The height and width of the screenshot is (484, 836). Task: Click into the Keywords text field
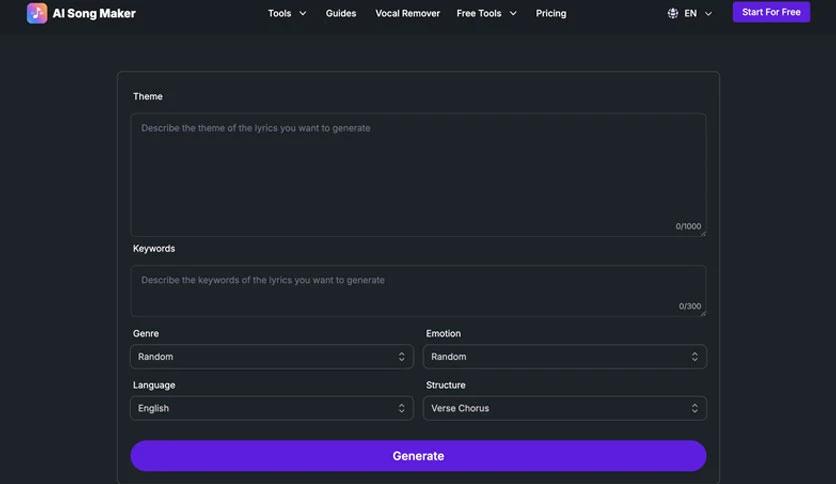click(x=418, y=291)
